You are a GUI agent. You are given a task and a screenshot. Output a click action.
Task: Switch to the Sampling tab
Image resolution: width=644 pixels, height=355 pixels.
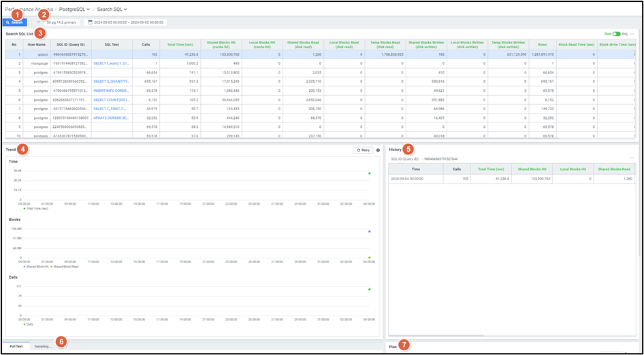[x=43, y=346]
